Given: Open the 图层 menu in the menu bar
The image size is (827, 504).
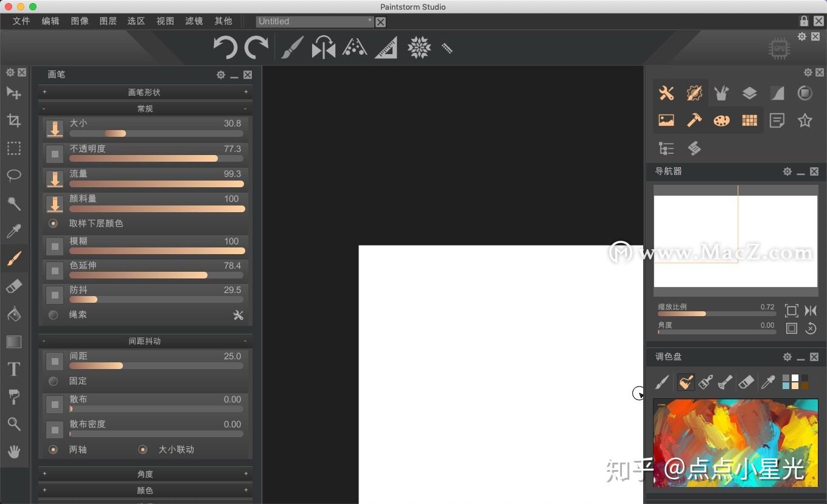Looking at the screenshot, I should pyautogui.click(x=108, y=21).
